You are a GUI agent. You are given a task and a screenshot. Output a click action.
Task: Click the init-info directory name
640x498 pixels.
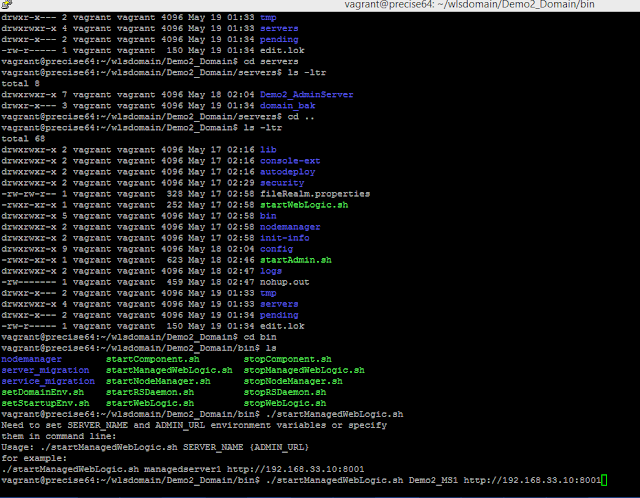pos(284,238)
